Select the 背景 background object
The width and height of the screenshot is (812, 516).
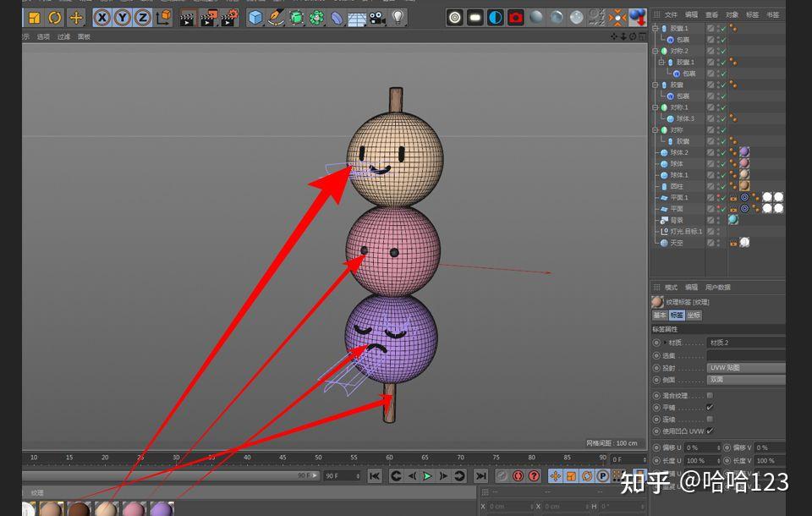tap(677, 220)
